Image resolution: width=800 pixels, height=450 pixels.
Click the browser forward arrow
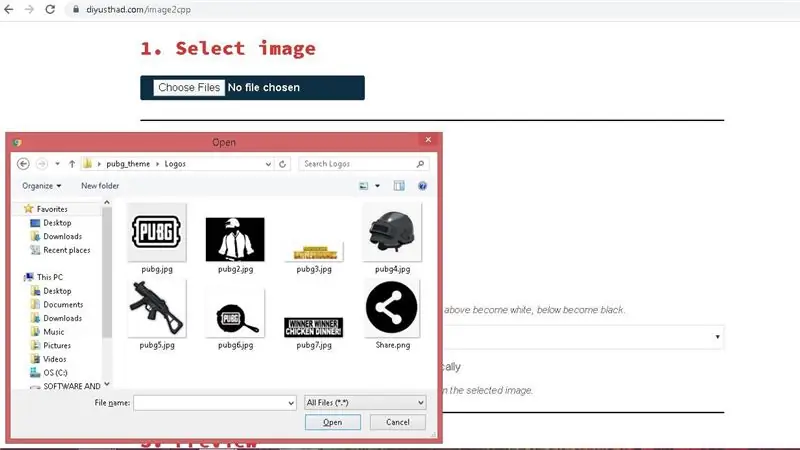[29, 9]
